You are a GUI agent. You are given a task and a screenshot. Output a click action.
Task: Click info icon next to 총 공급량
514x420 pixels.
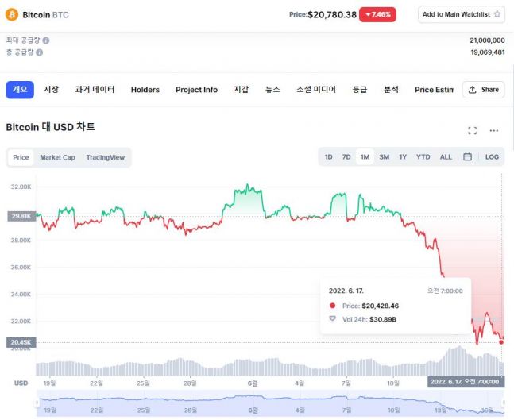pyautogui.click(x=40, y=52)
